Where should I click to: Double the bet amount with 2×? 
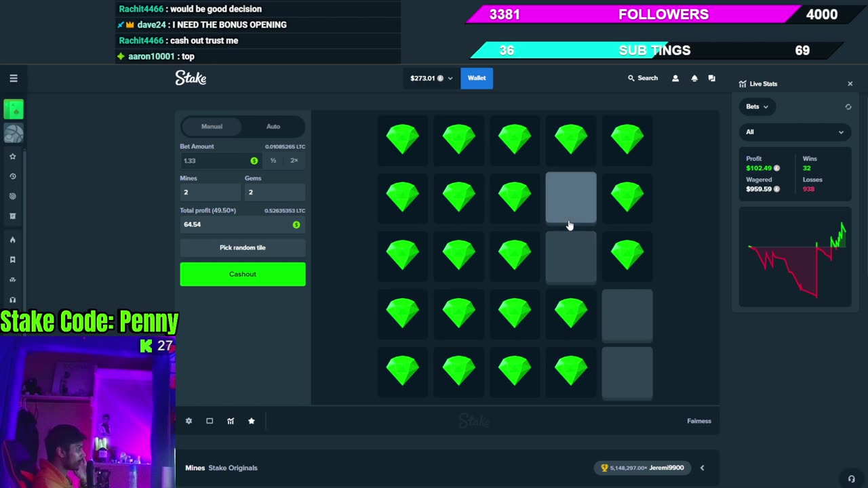pyautogui.click(x=294, y=161)
